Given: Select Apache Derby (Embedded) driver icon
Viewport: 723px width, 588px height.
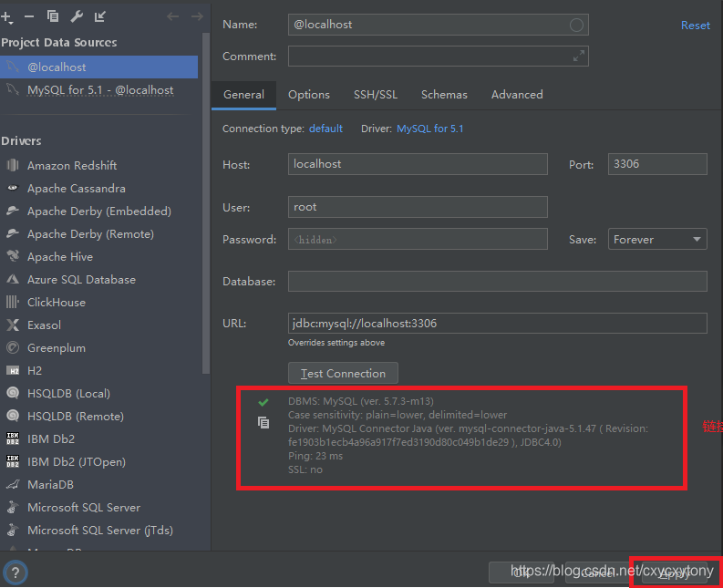Looking at the screenshot, I should pyautogui.click(x=13, y=211).
